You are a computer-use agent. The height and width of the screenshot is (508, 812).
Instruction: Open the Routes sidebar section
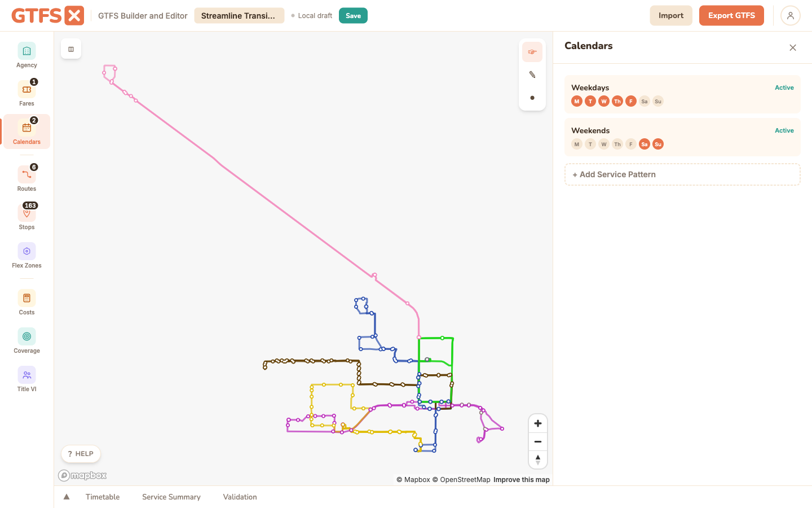click(x=27, y=179)
